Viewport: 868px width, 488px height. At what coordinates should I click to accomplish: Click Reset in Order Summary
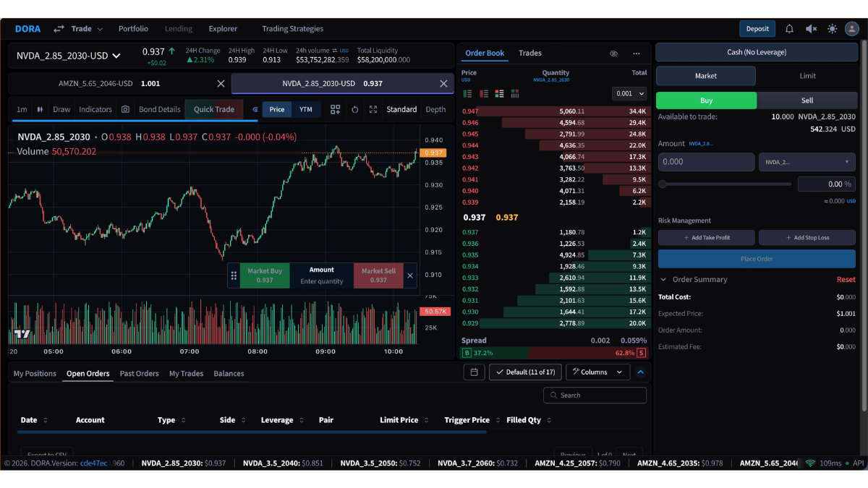point(846,280)
